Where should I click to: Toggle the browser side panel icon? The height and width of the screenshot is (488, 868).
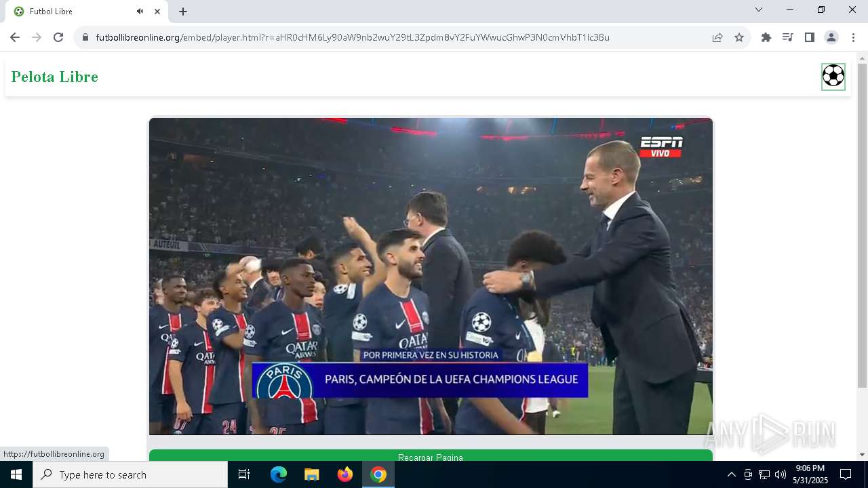809,37
